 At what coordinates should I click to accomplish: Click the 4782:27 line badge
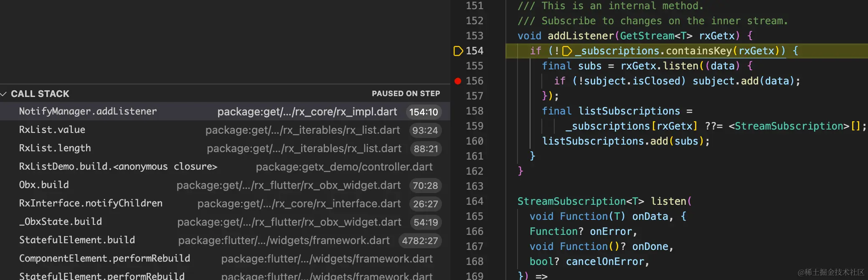pos(420,241)
